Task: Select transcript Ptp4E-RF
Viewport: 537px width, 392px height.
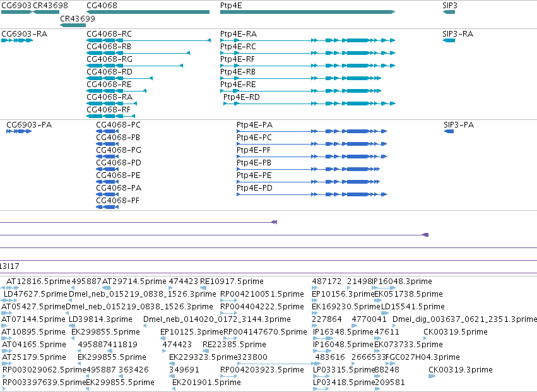Action: [x=237, y=59]
